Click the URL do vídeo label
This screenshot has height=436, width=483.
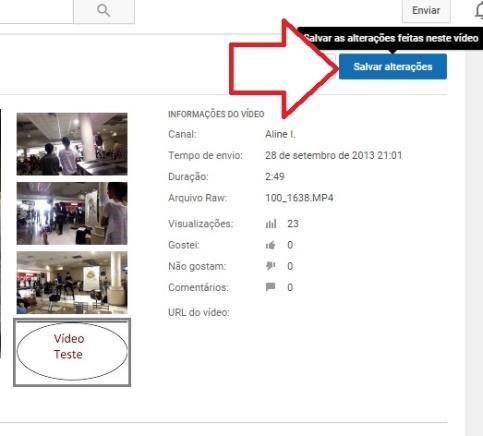(199, 313)
